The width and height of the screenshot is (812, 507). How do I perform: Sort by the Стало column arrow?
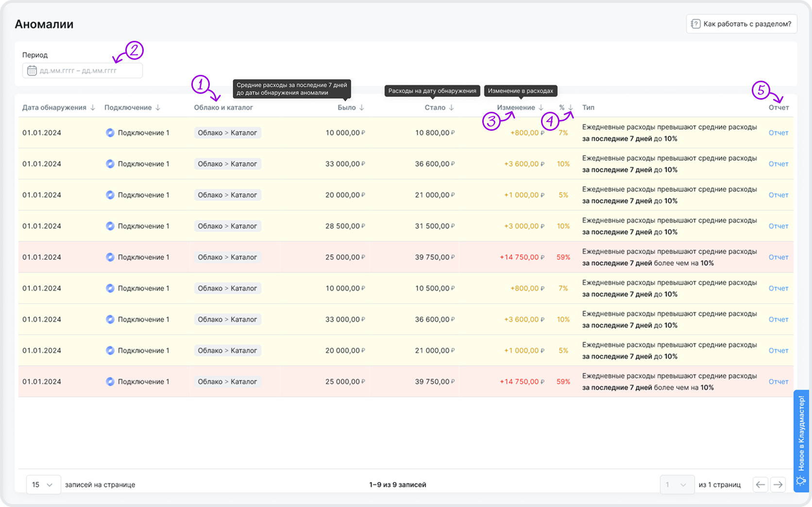pos(451,108)
